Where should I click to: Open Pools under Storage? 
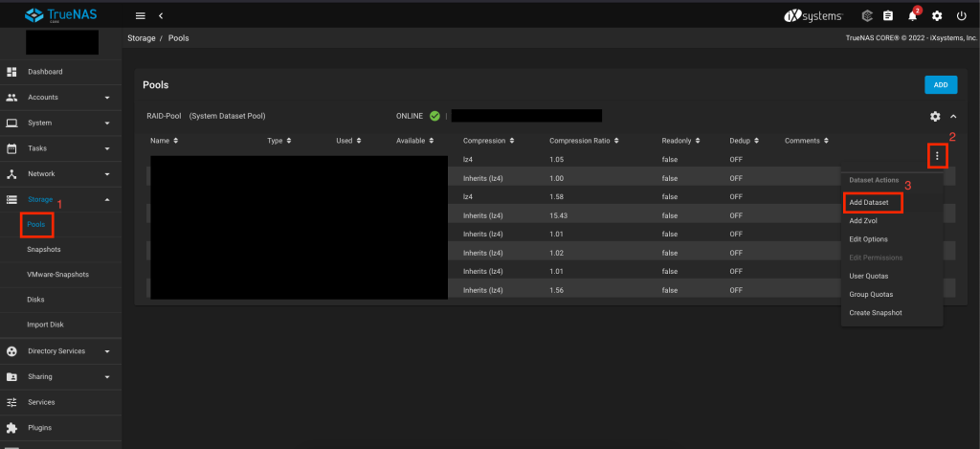tap(36, 224)
